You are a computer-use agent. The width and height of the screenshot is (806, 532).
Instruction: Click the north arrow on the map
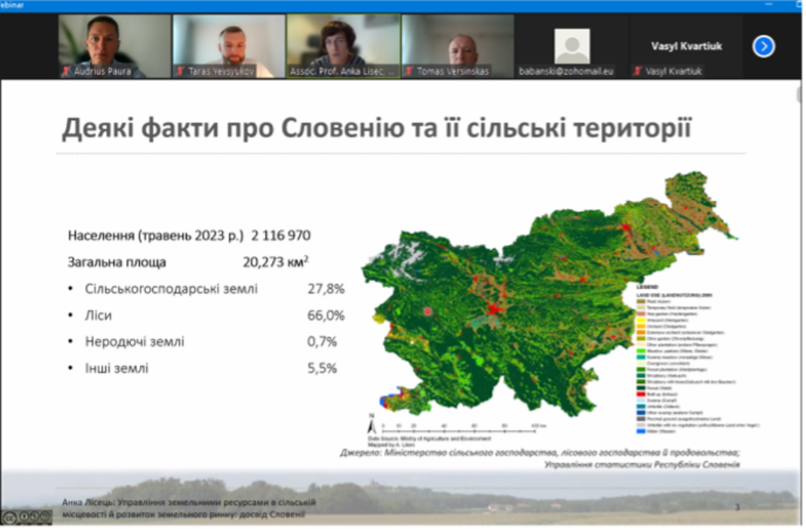[x=372, y=422]
